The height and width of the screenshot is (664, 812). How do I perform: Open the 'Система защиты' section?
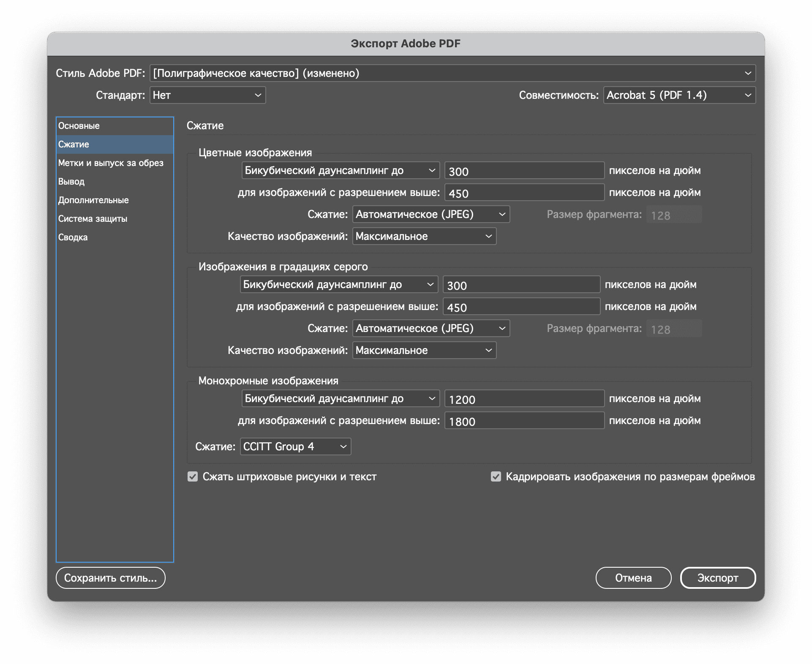point(114,219)
